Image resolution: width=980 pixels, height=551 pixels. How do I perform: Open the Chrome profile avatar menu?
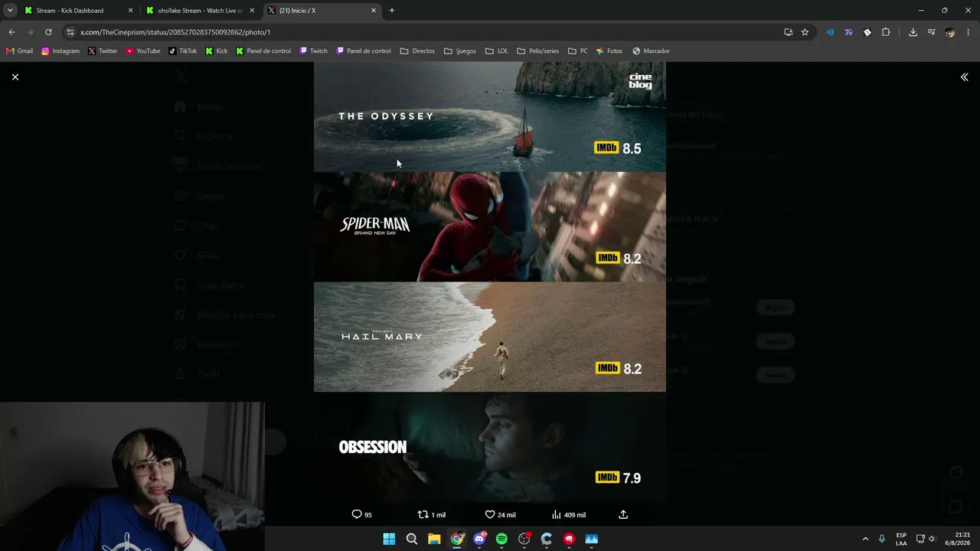click(950, 32)
